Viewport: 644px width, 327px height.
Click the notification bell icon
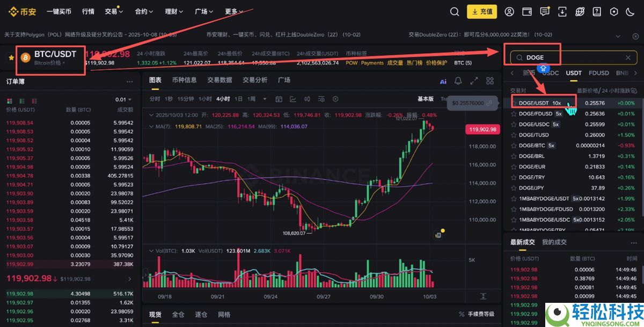(x=458, y=81)
